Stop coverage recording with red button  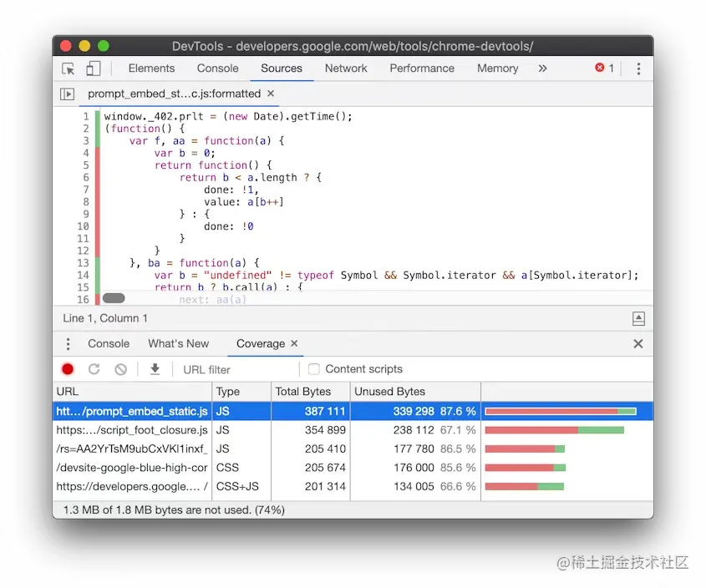(x=68, y=370)
